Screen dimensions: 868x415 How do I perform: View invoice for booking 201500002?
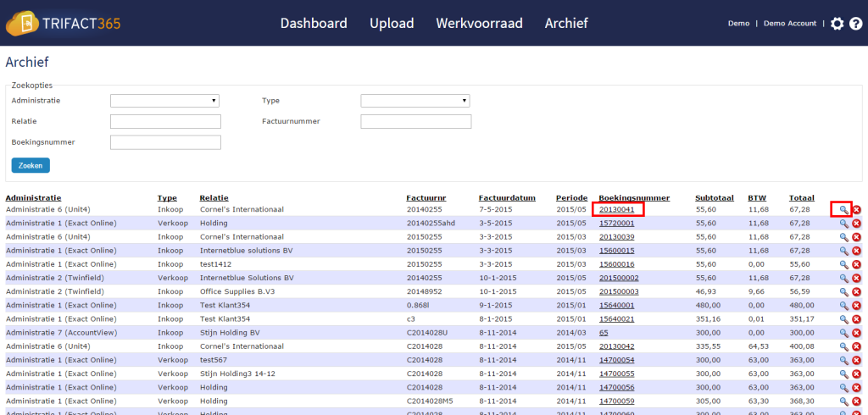843,278
